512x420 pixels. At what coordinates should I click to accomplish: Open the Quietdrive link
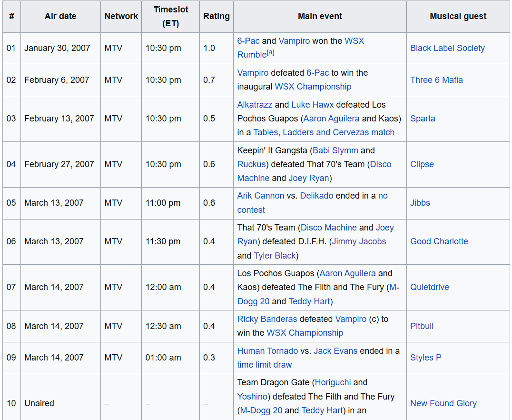[429, 287]
